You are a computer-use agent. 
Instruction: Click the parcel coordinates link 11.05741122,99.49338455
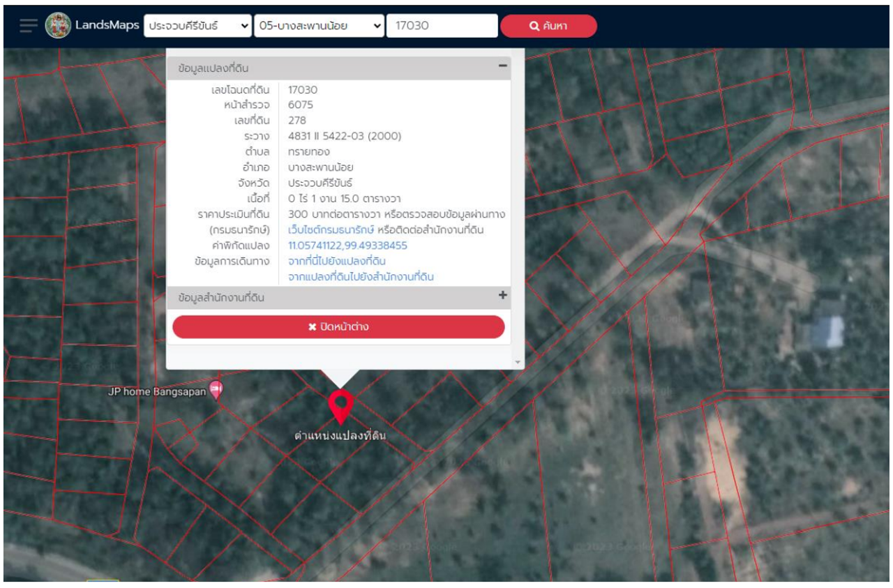[347, 246]
